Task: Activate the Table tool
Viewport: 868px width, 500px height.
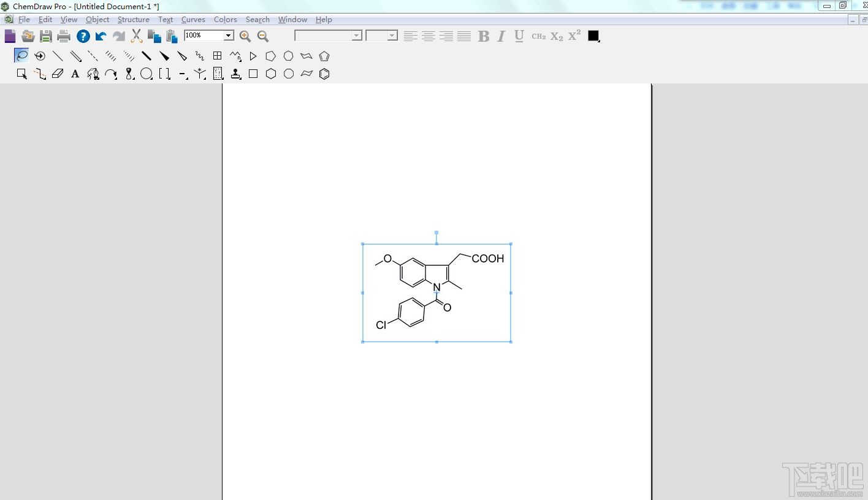Action: (218, 56)
